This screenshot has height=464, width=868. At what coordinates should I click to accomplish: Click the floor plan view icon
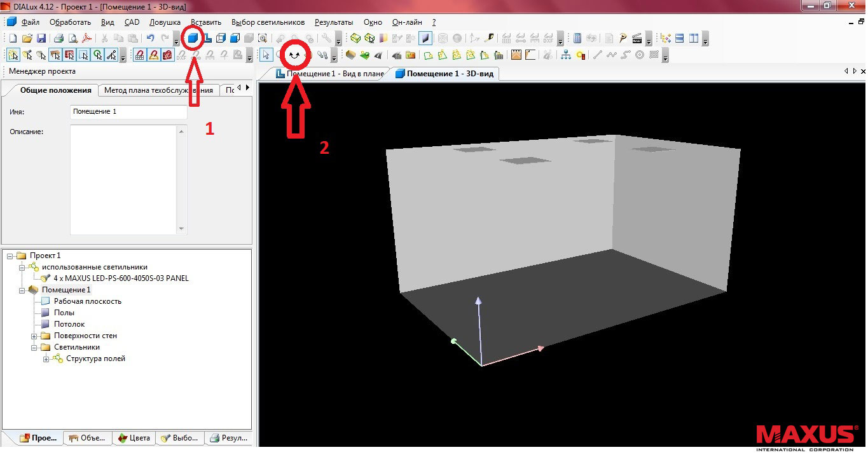click(x=207, y=39)
